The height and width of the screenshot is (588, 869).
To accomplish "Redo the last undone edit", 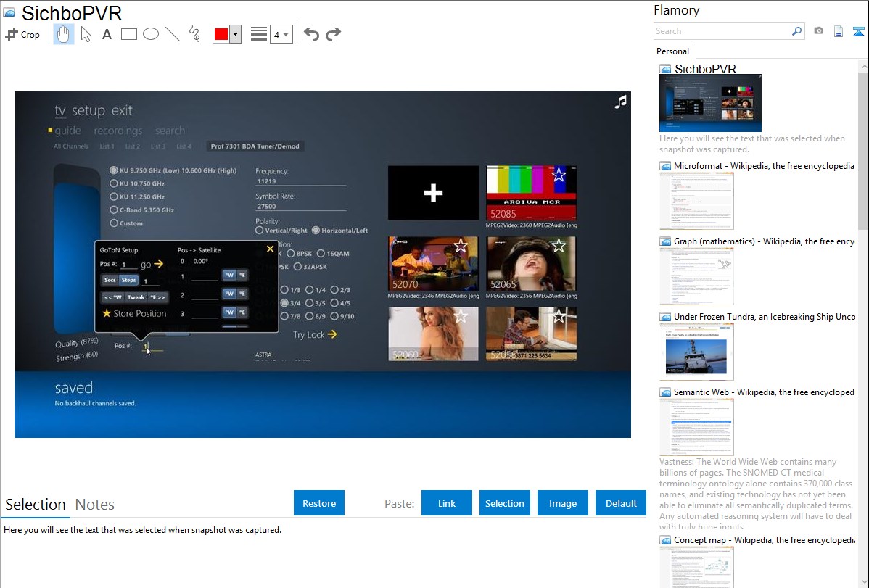I will 333,34.
